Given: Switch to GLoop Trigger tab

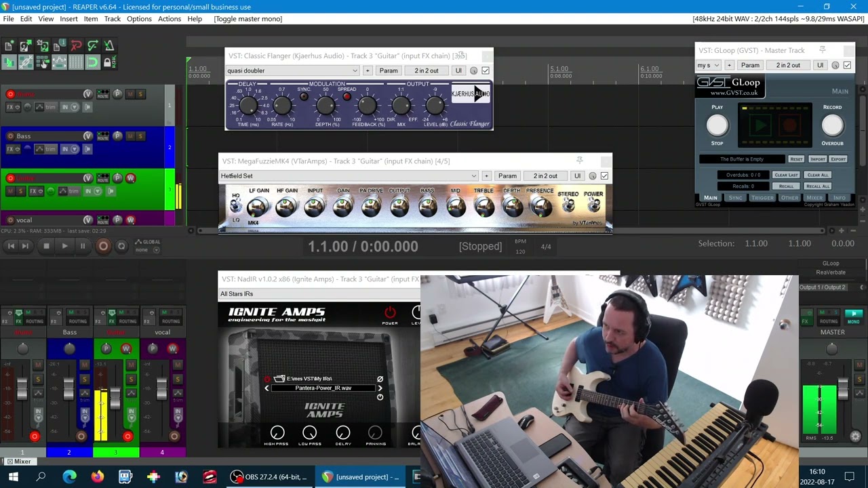Looking at the screenshot, I should (762, 198).
